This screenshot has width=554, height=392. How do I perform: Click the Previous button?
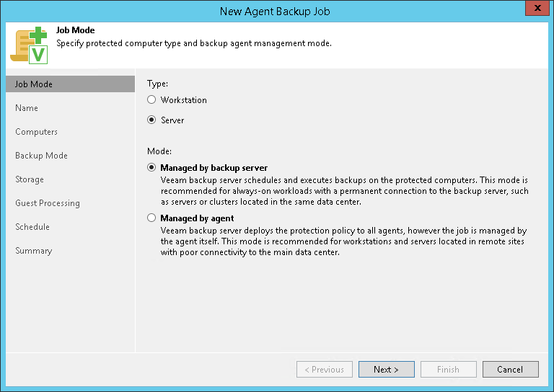click(325, 370)
